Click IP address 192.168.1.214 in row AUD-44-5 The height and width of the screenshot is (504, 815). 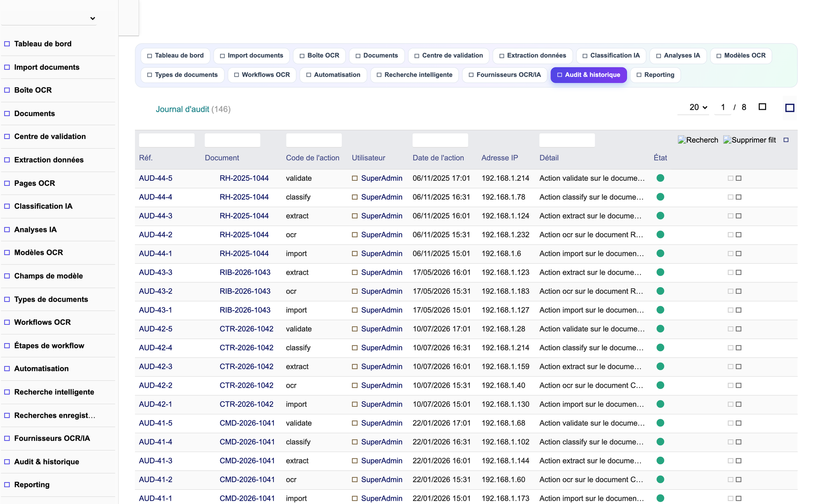tap(505, 178)
